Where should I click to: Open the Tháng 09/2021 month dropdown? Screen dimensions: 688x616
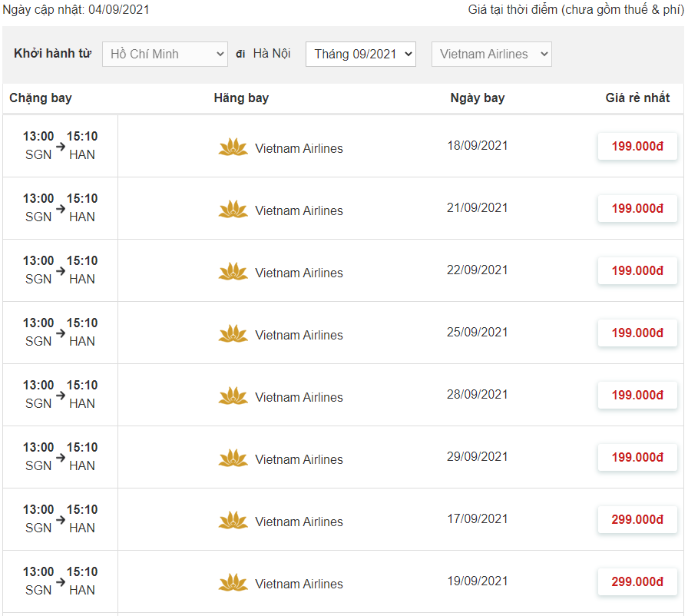point(361,54)
